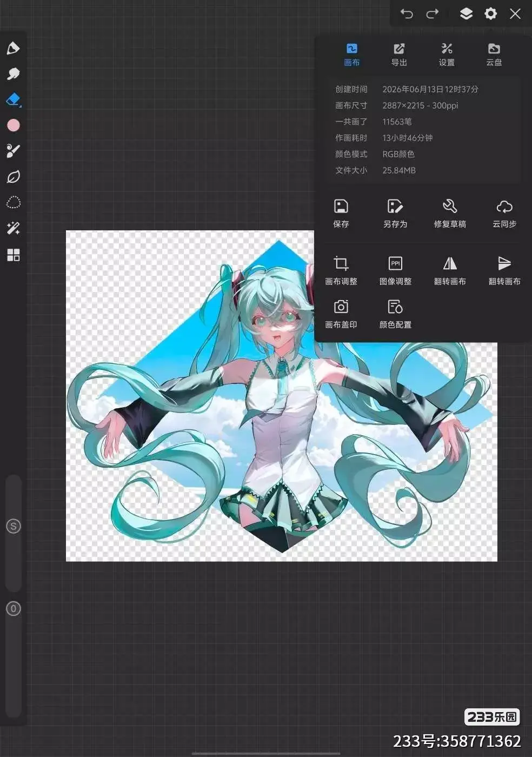
Task: Open the layout grid tool icon
Action: (13, 255)
